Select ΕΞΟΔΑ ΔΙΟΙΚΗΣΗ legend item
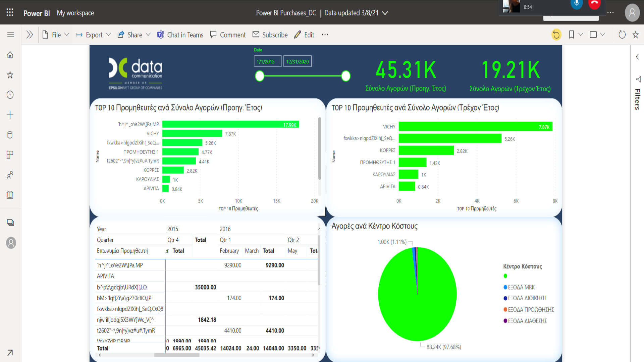644x362 pixels. tap(525, 298)
